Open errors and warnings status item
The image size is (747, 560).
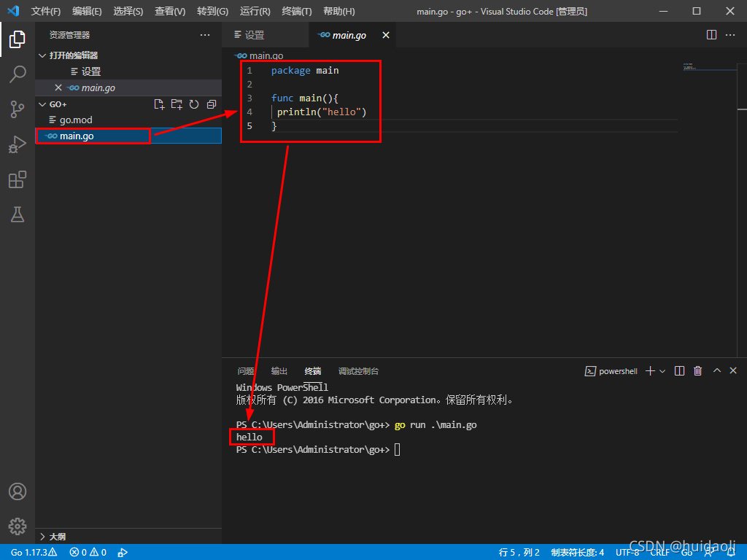point(88,553)
